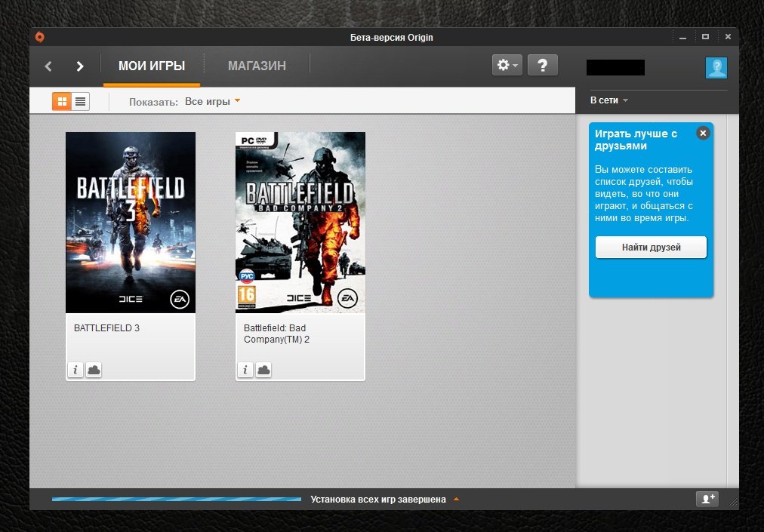Open the Bad Company 2 cover art

point(300,223)
